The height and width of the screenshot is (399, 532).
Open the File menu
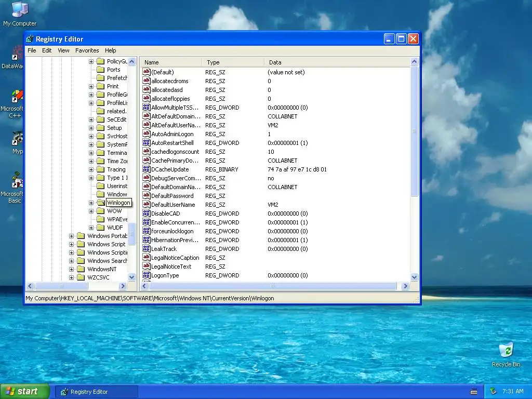point(32,50)
